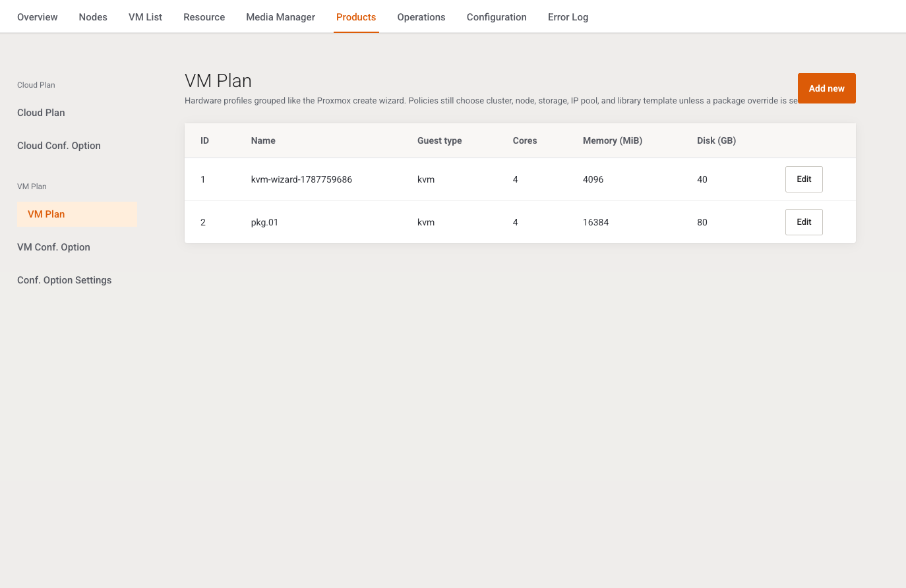Click the Memory (MiB) column header
Image resolution: width=906 pixels, height=588 pixels.
[613, 140]
